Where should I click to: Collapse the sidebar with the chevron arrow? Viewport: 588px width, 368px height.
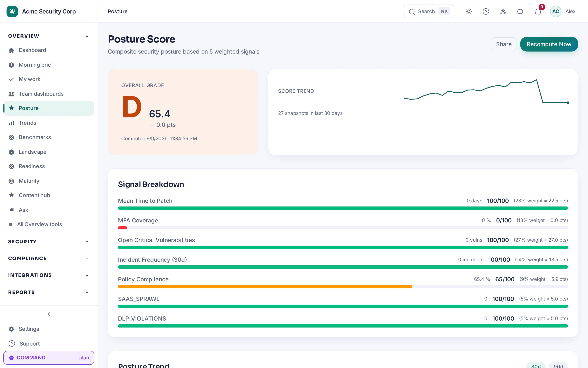tap(49, 314)
